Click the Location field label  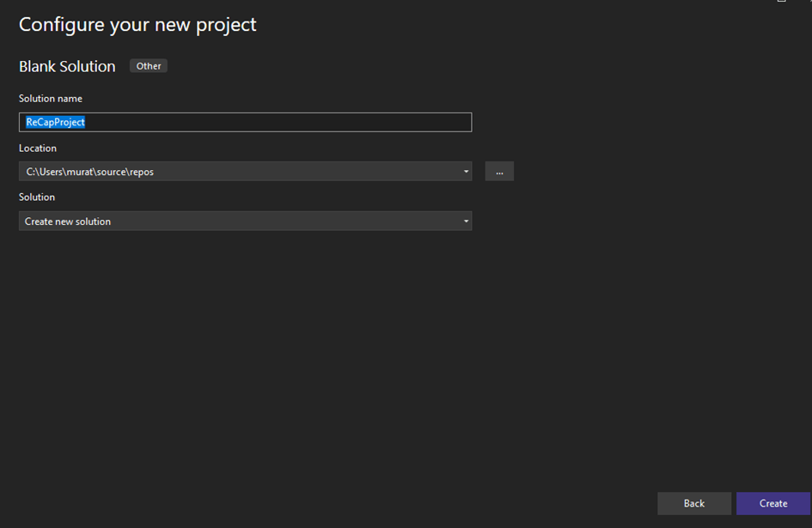point(38,148)
